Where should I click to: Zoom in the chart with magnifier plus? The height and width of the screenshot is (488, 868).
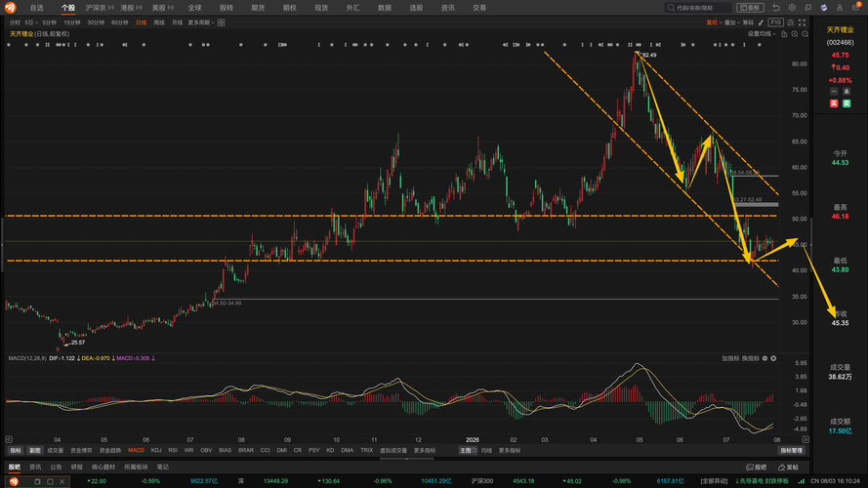(x=795, y=34)
